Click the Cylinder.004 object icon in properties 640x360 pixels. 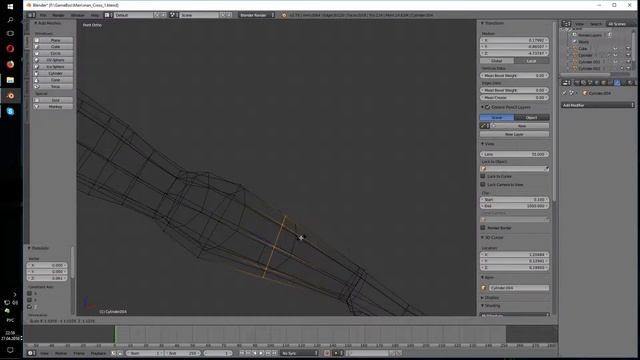pos(585,93)
